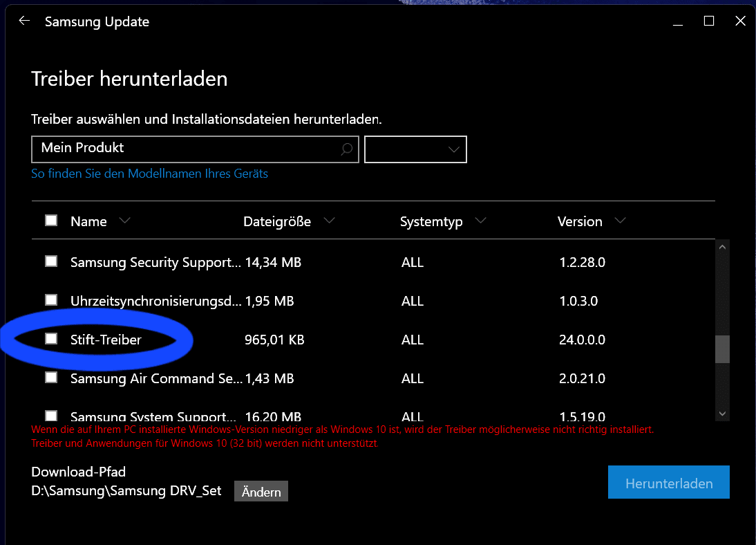Check the Stift-Treiber checkbox
The height and width of the screenshot is (545, 756).
51,338
